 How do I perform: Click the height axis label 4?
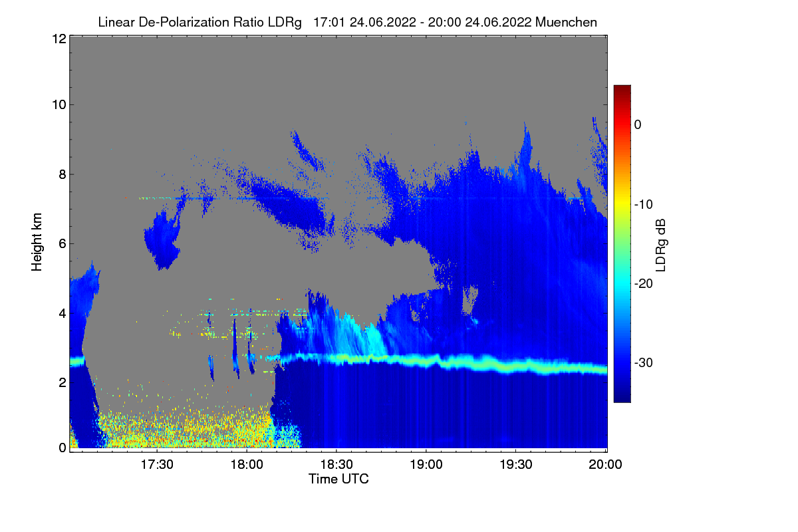click(x=61, y=313)
